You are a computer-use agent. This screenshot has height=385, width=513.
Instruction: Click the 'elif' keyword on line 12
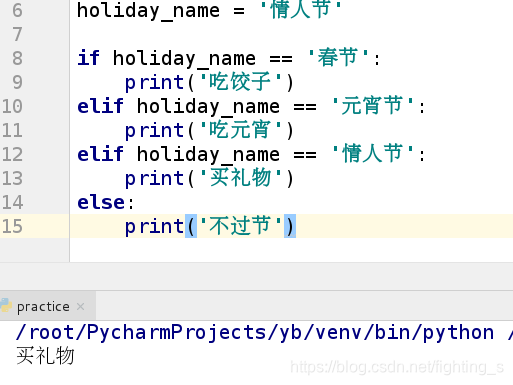pyautogui.click(x=101, y=154)
